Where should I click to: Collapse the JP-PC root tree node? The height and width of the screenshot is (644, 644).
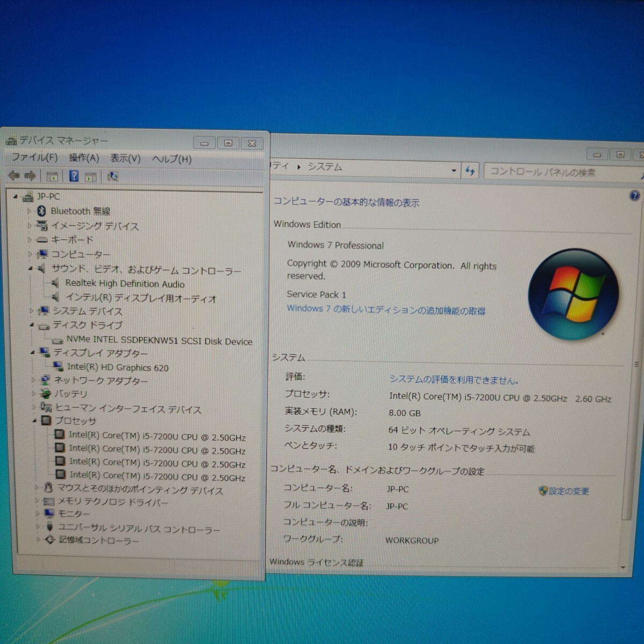coord(16,196)
